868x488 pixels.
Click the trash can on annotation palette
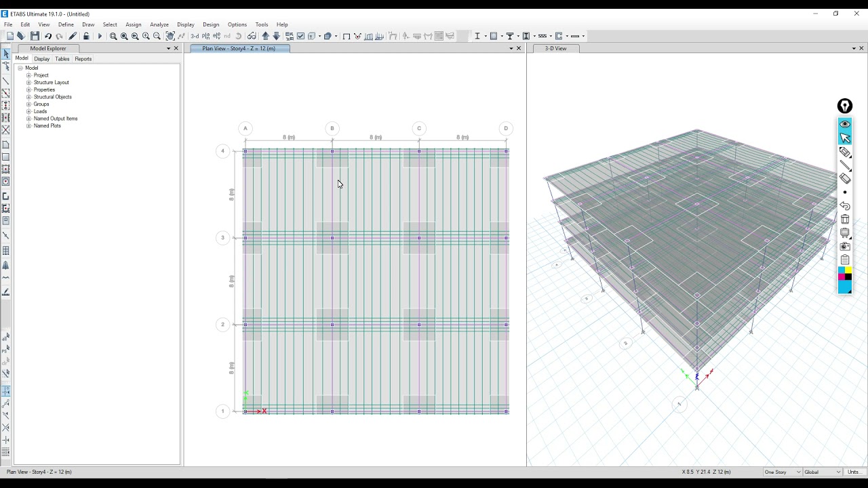[845, 219]
